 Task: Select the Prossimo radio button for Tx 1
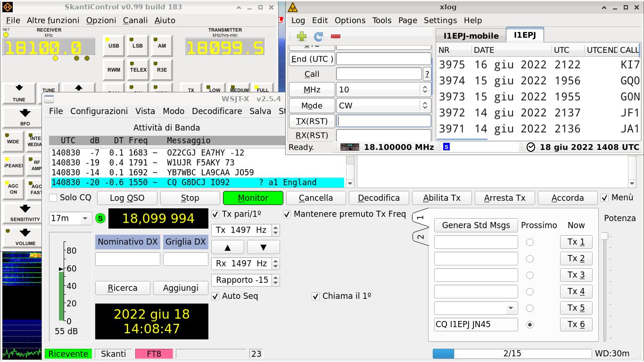pyautogui.click(x=530, y=242)
